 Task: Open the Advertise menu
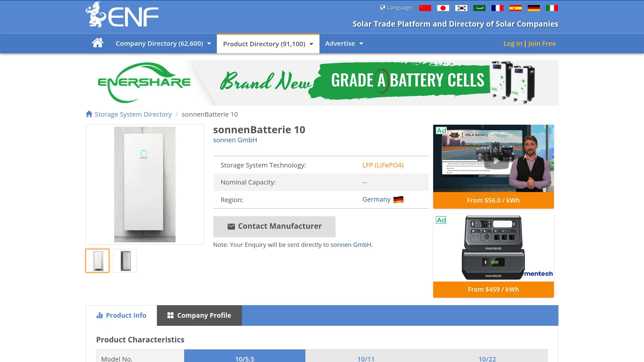coord(344,44)
